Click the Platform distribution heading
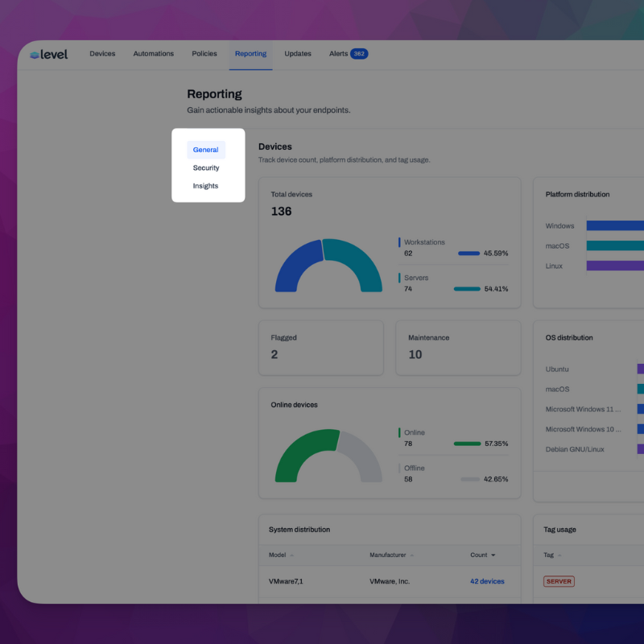Screen dimensions: 644x644 (x=577, y=194)
